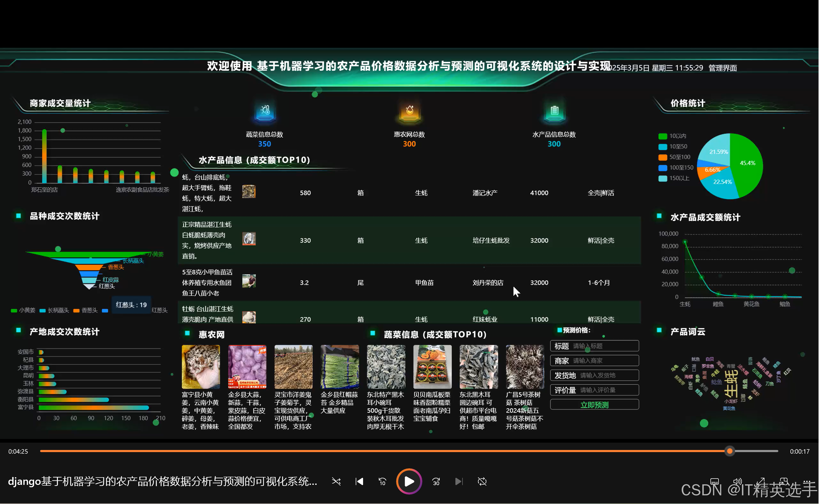
Task: Toggle the 长柄蒽头 funnel legend item
Action: point(54,310)
